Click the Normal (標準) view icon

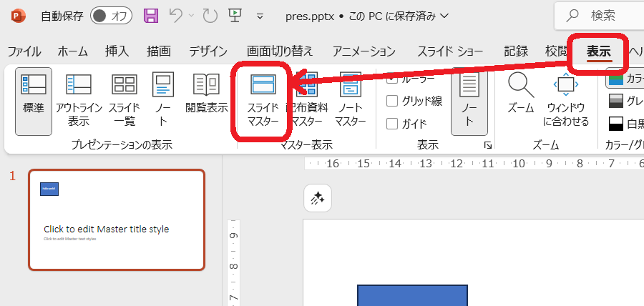(34, 100)
